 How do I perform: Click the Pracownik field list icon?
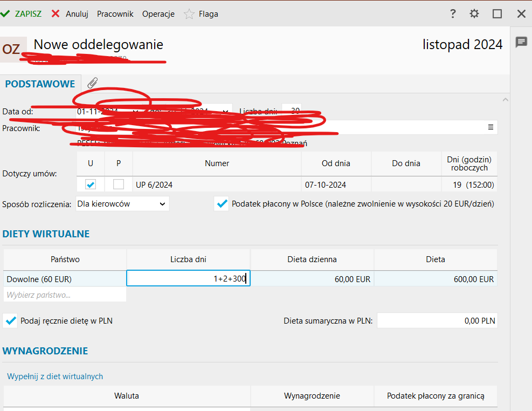pos(490,127)
